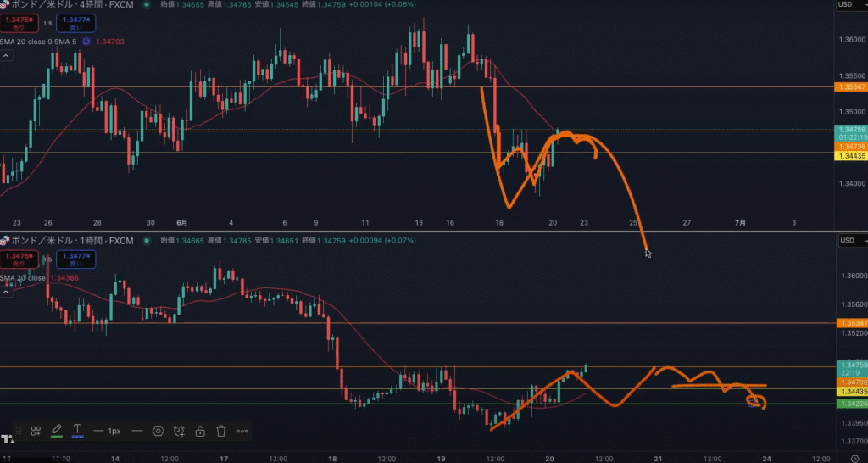Click the green market status dot on 1-hour chart
Screen dimensions: 868x463
click(x=146, y=240)
